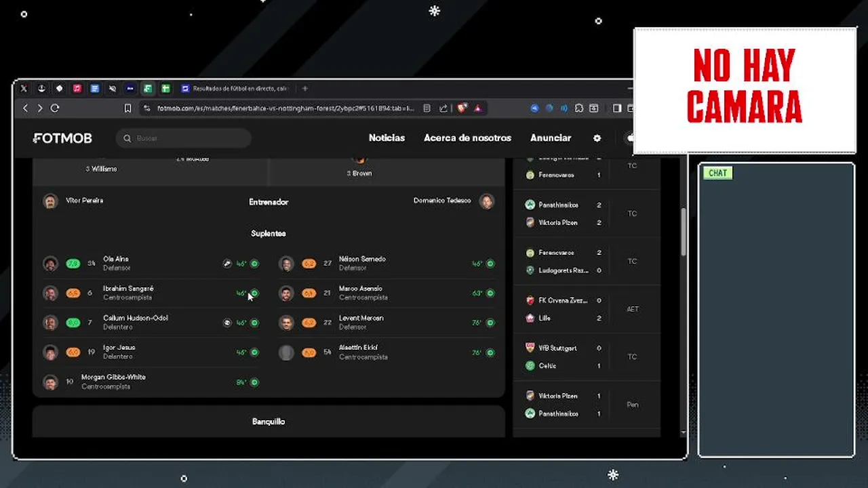Viewport: 868px width, 488px height.
Task: Click Ola Aina's green rating badge
Action: [73, 264]
